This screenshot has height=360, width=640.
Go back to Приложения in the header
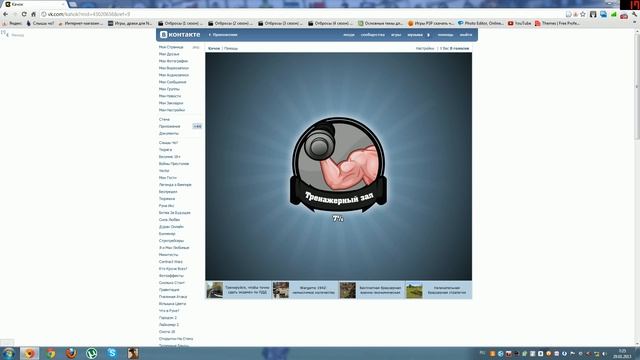click(223, 35)
